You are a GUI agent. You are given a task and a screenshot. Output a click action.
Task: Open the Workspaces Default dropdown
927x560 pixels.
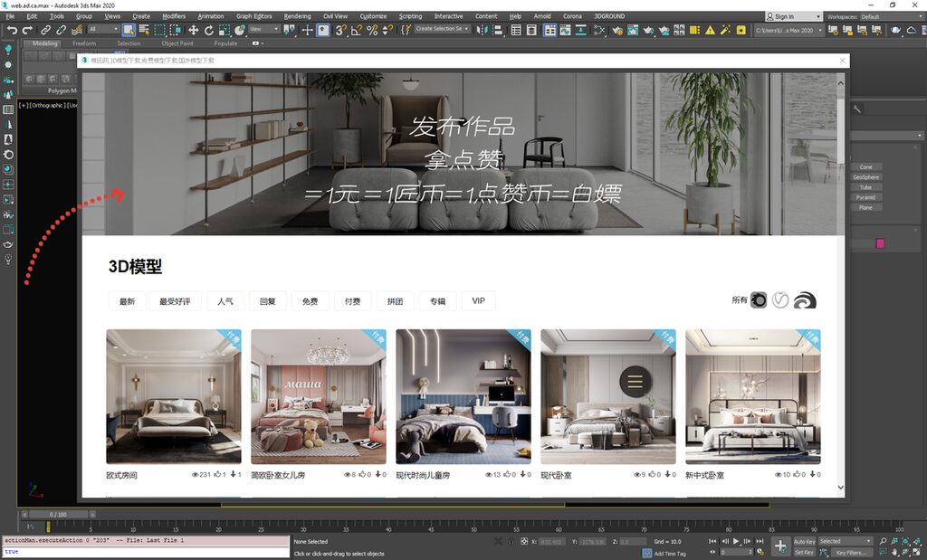[x=892, y=16]
